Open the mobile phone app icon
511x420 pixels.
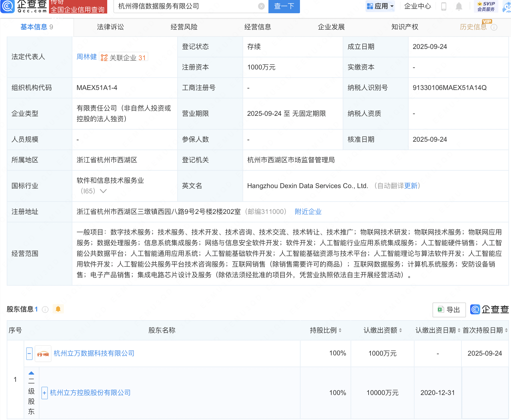pos(444,6)
